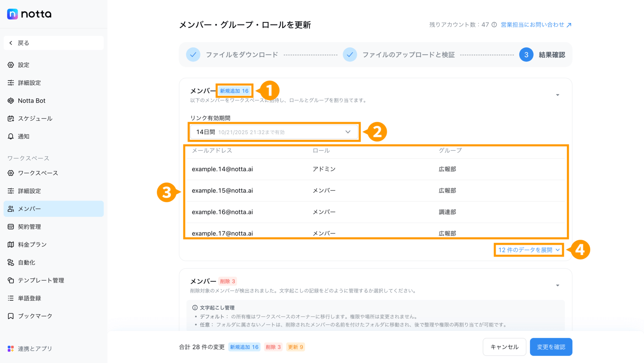Click the 削除 3 badge beside メンバー heading
The height and width of the screenshot is (363, 644).
click(228, 281)
